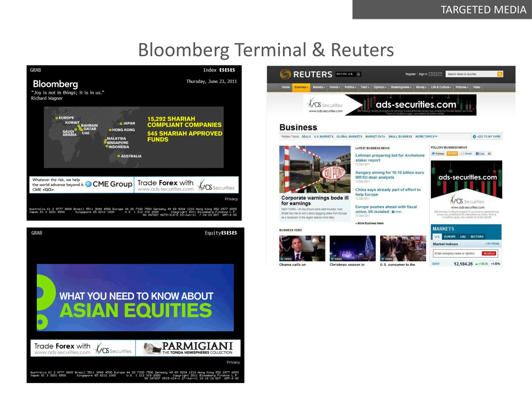
Task: Click the video icon beside UK isolated headline
Action: [x=393, y=212]
